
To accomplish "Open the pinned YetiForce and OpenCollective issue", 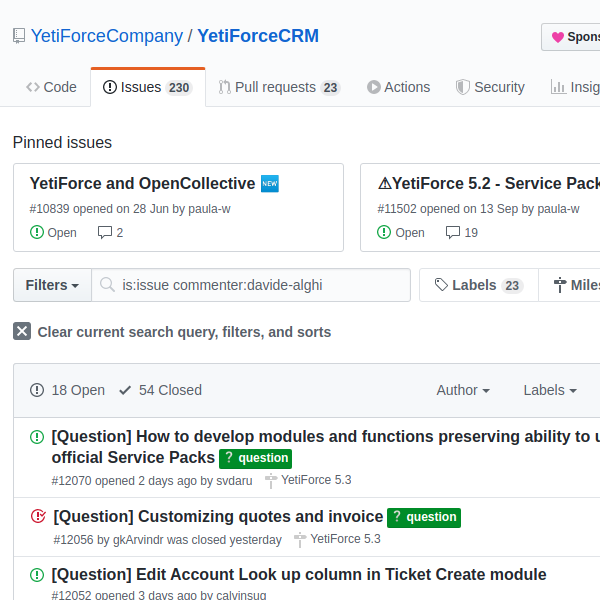I will (x=142, y=184).
